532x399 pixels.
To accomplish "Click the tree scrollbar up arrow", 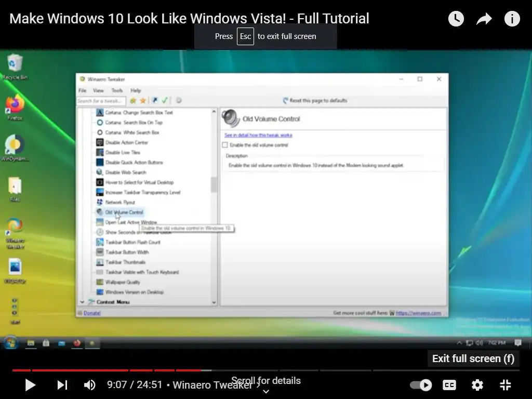I will pos(214,112).
